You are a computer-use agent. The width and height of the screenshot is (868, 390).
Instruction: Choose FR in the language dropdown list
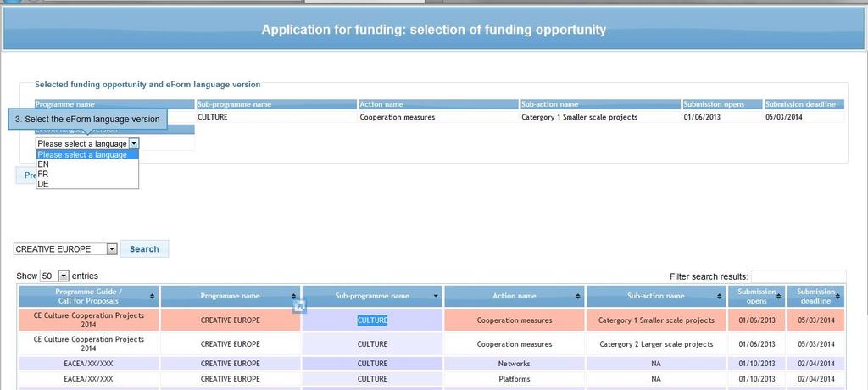click(x=87, y=174)
